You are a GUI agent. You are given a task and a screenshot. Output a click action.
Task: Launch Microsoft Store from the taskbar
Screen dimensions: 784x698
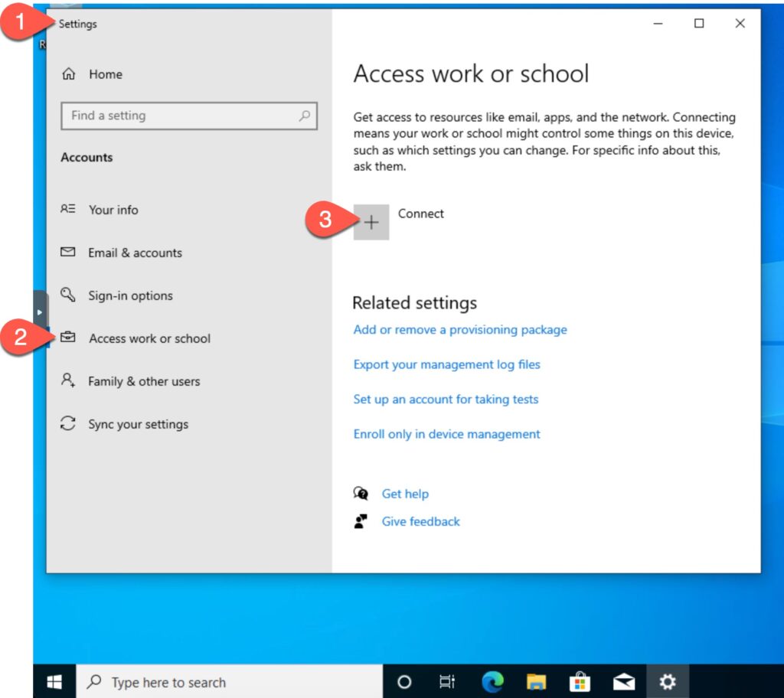pos(580,682)
